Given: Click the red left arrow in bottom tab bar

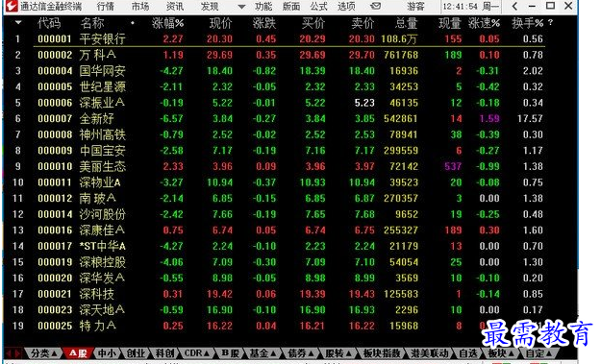Looking at the screenshot, I should coord(10,352).
